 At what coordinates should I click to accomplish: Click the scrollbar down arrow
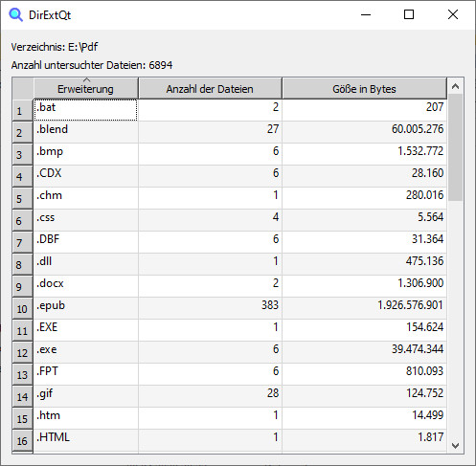(x=456, y=445)
